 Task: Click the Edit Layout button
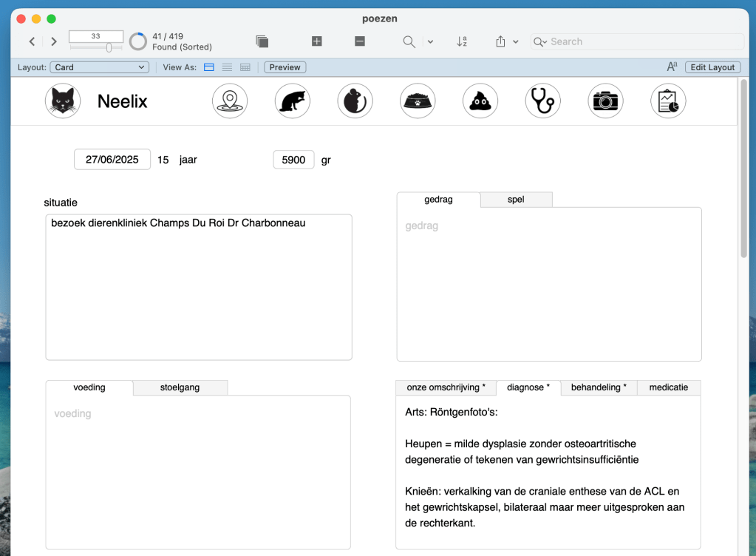click(x=712, y=67)
